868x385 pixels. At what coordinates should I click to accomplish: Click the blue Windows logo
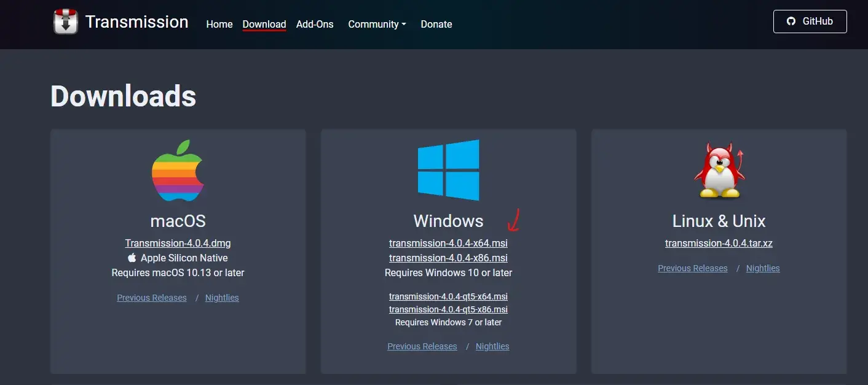point(448,170)
